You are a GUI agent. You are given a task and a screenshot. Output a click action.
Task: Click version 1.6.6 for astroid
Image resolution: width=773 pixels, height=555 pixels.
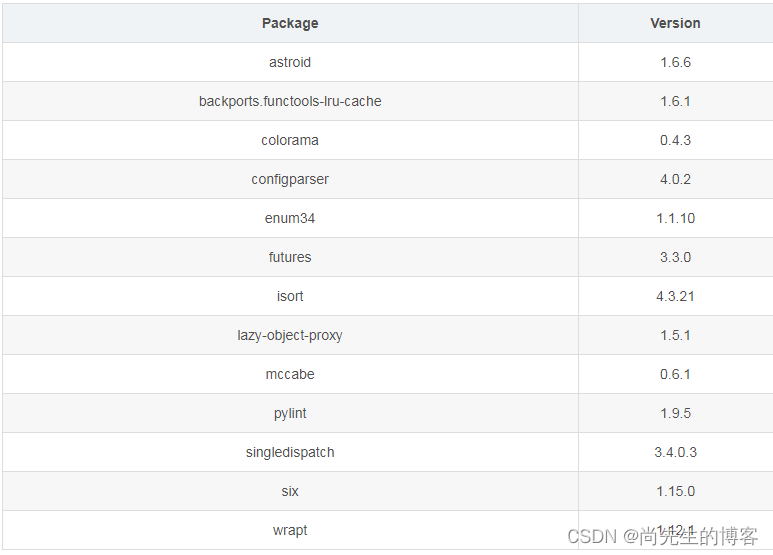(675, 62)
